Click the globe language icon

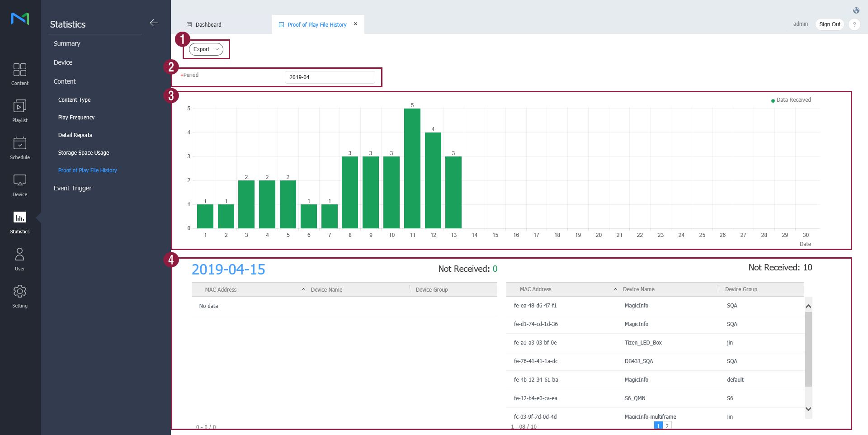pyautogui.click(x=856, y=10)
